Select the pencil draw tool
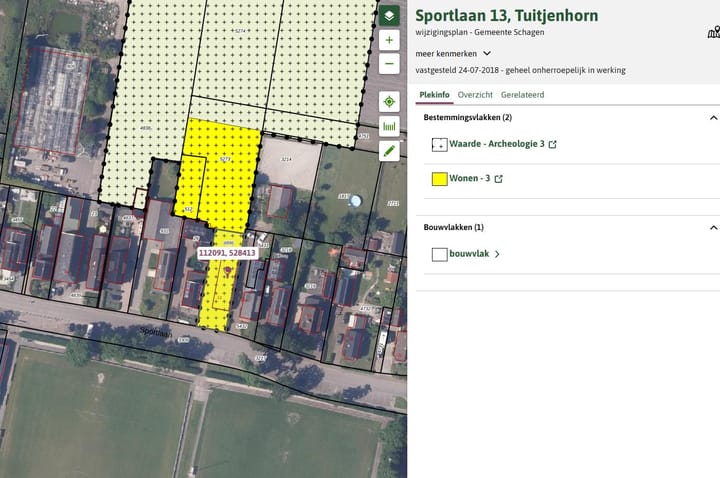Screen dimensions: 720x478 [x=389, y=151]
